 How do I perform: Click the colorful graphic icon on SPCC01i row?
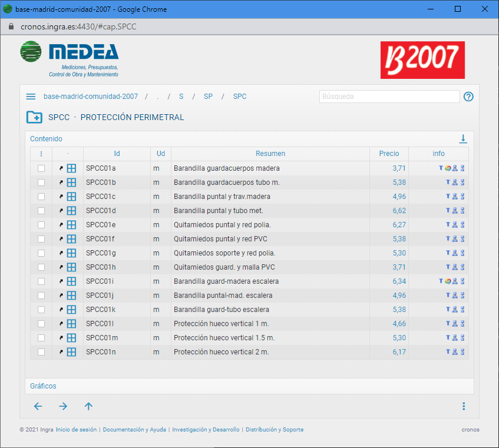coord(448,281)
